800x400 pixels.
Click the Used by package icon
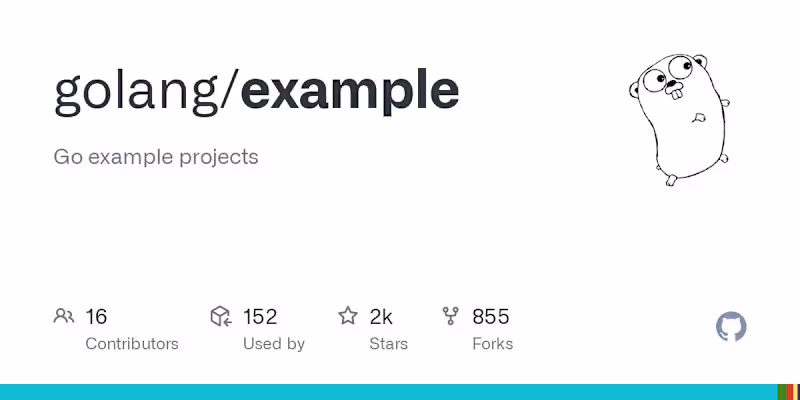[221, 317]
